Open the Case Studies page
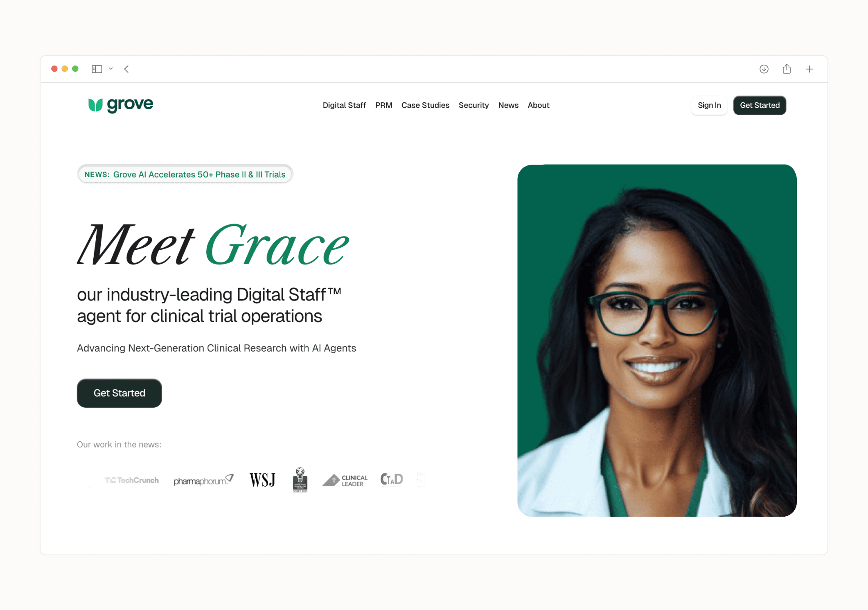868x610 pixels. 425,105
